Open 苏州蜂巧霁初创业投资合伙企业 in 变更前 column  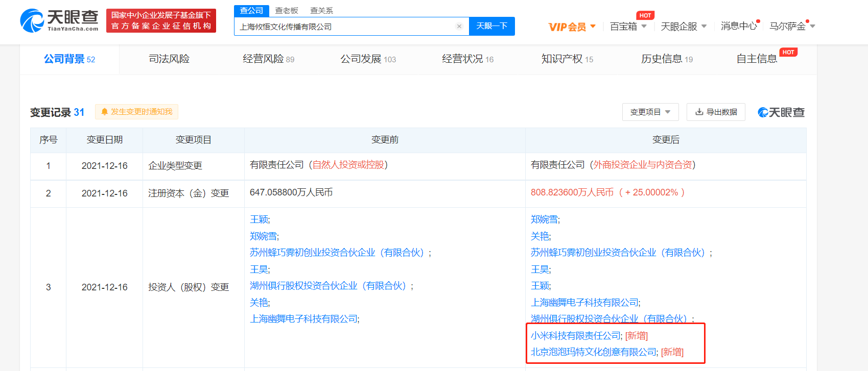[x=338, y=253]
